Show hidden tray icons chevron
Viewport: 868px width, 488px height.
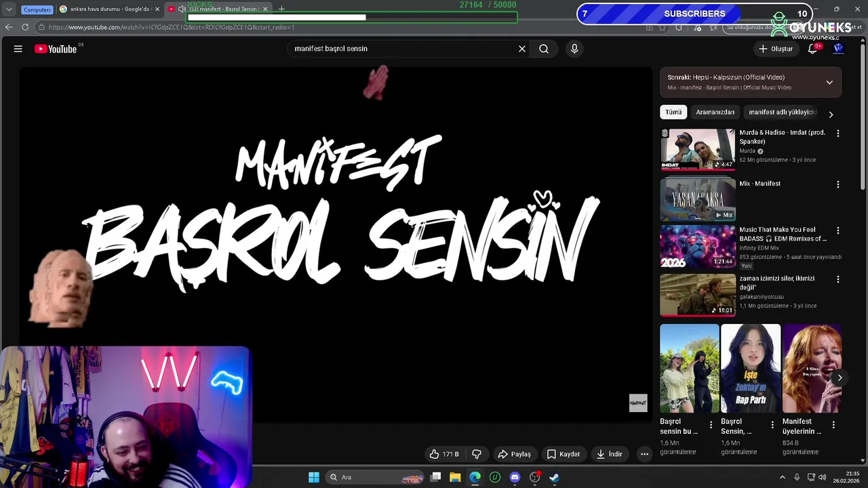782,477
